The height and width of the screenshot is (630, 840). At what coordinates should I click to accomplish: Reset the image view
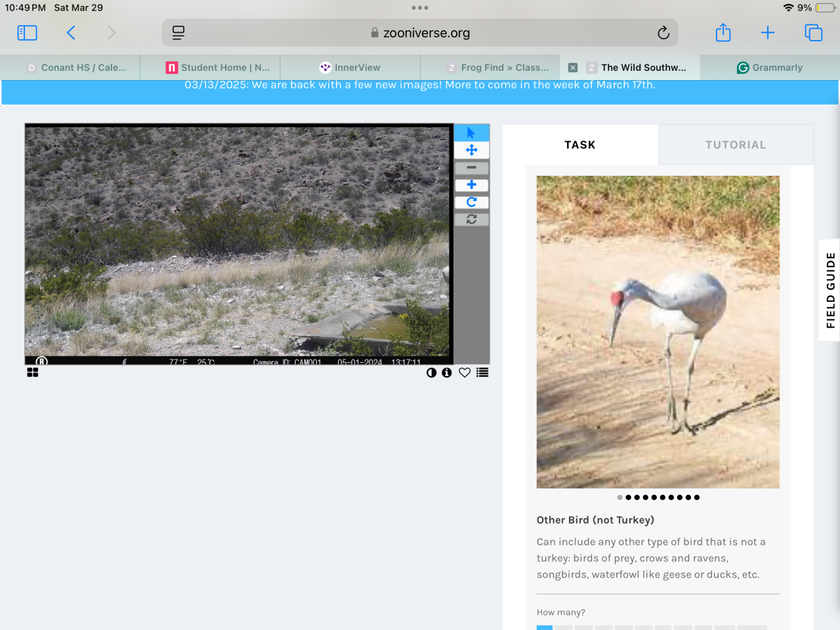pyautogui.click(x=471, y=219)
